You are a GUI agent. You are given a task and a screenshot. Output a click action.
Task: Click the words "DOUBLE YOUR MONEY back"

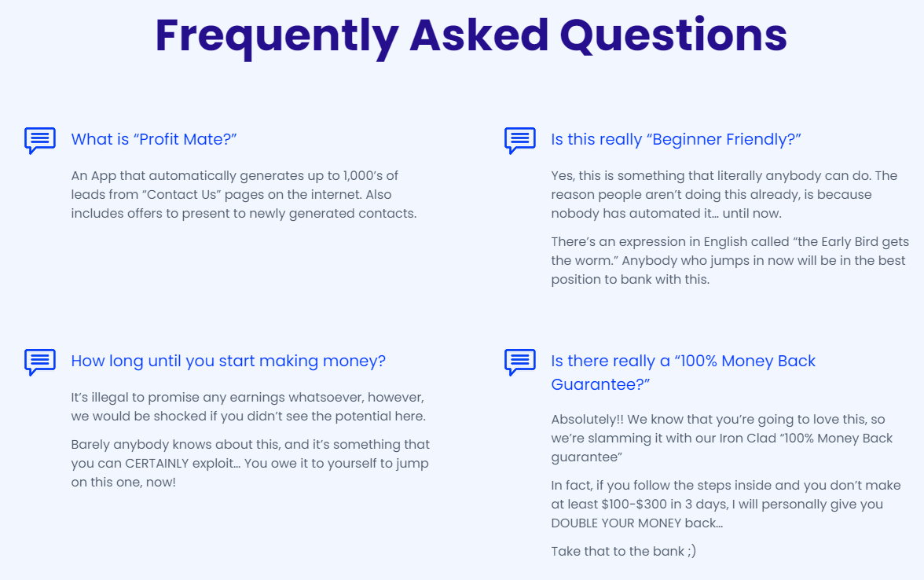tap(636, 523)
